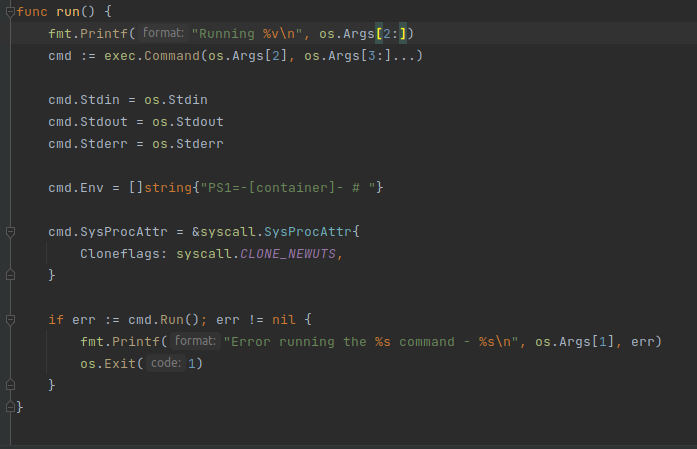Fold at the closing brace of SysProcAttr
Viewport: 697px width, 449px height.
coord(11,275)
